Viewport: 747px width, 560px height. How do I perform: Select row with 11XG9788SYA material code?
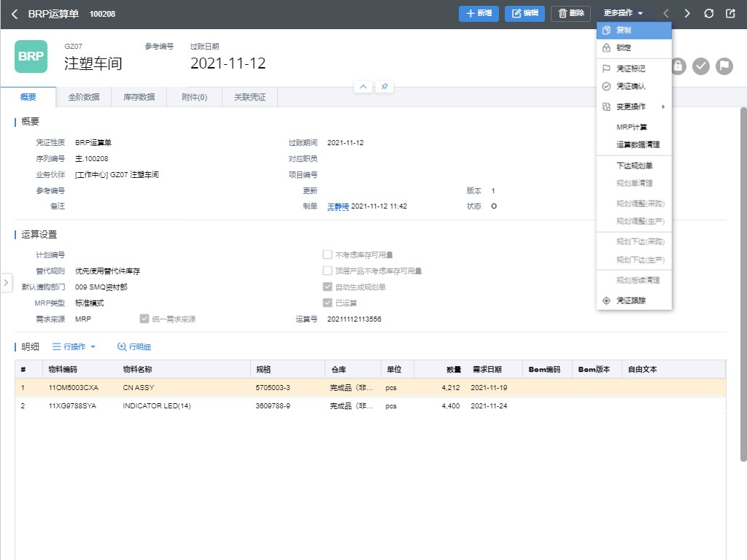pyautogui.click(x=370, y=405)
